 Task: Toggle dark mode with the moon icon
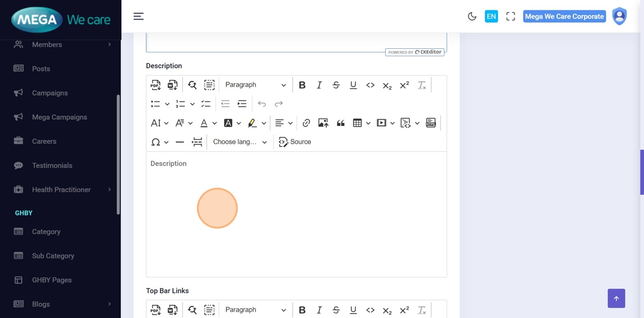click(x=472, y=17)
